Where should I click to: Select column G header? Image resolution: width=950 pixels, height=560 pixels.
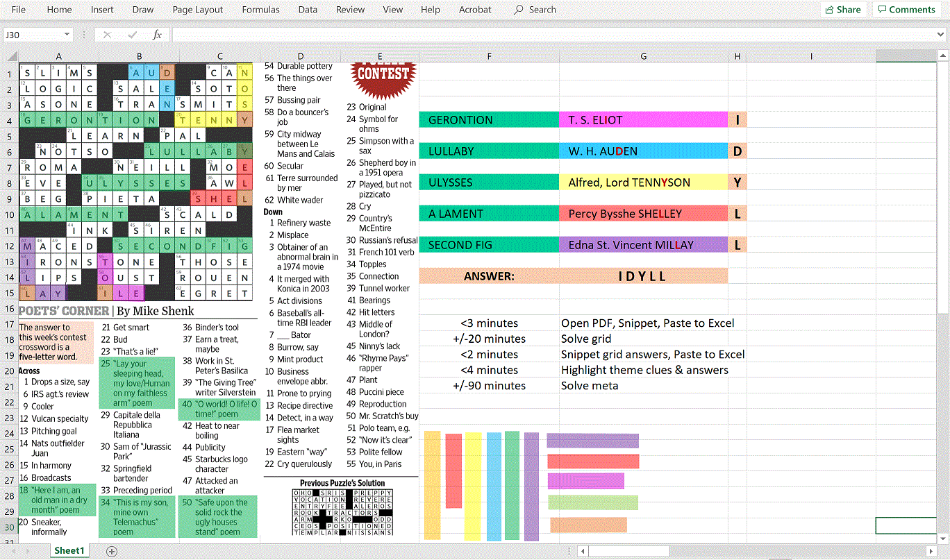pyautogui.click(x=644, y=56)
